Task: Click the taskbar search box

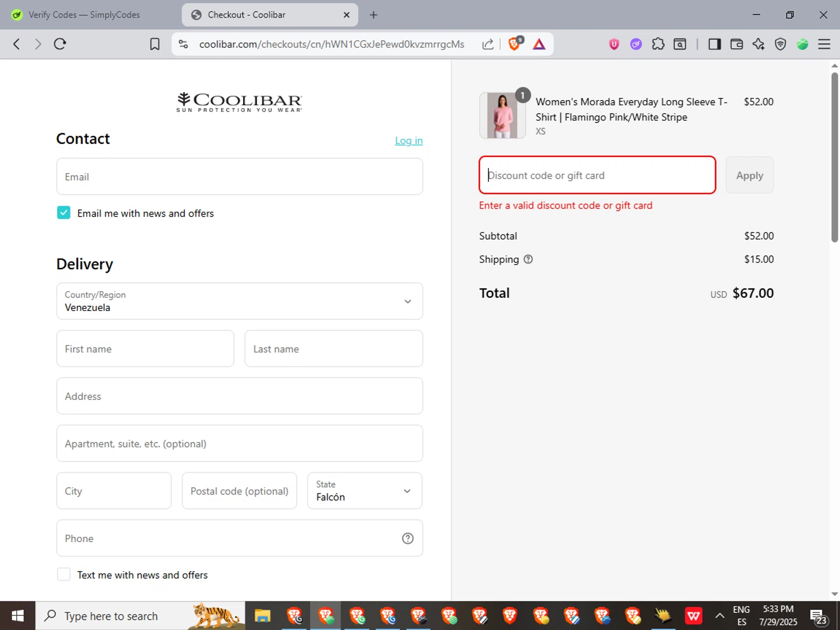Action: [140, 616]
